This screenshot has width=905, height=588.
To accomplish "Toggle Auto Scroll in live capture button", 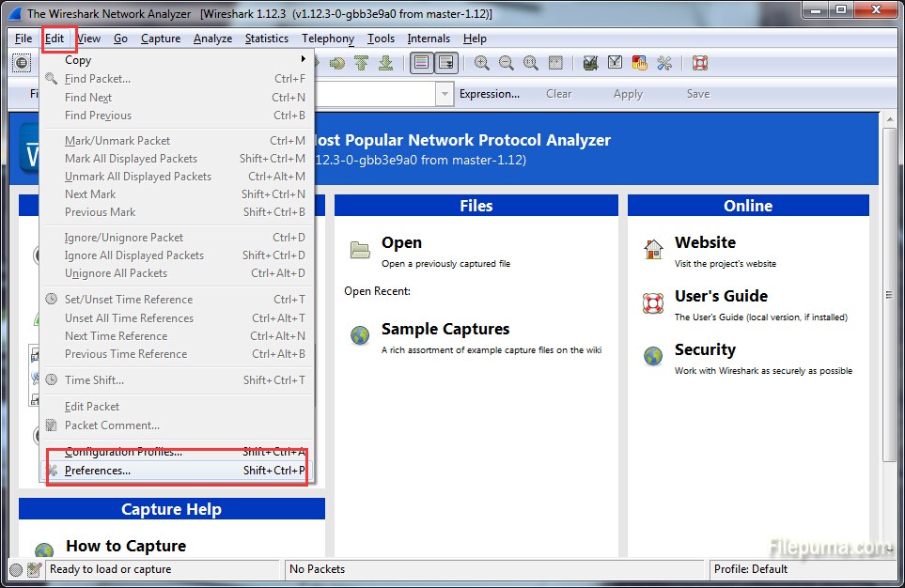I will click(x=445, y=63).
